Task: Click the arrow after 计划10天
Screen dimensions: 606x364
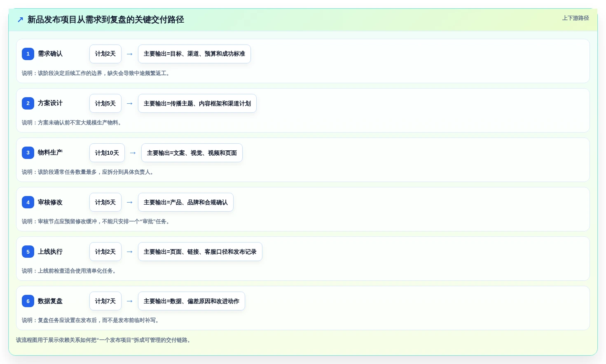Action: click(133, 153)
